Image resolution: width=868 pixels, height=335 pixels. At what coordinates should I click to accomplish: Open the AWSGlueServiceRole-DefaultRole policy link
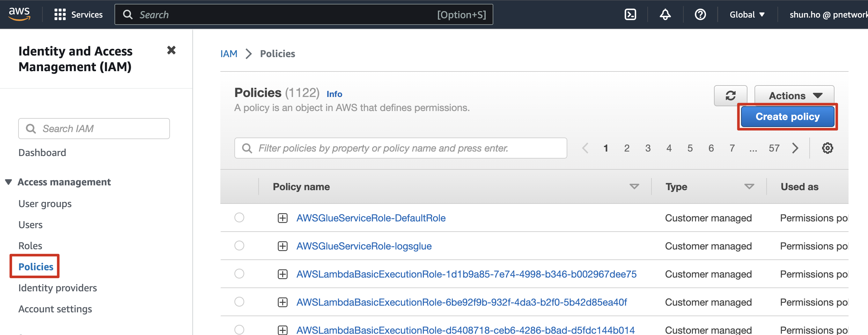click(371, 218)
